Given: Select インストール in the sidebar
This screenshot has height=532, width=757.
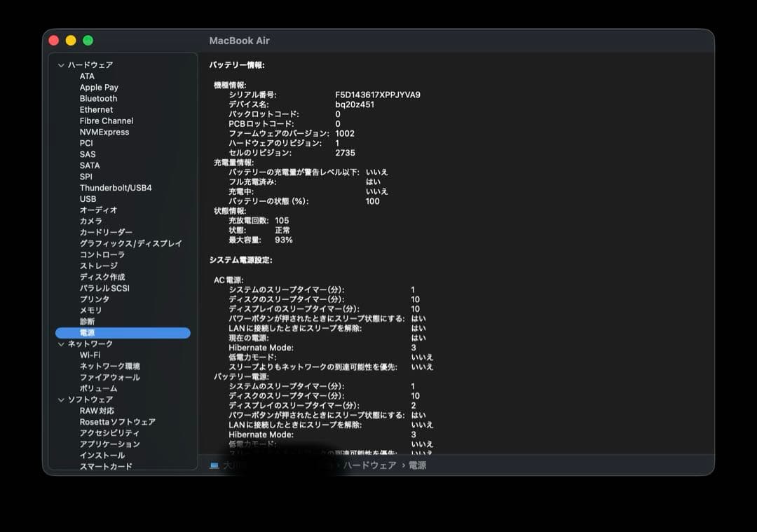Looking at the screenshot, I should [x=102, y=455].
